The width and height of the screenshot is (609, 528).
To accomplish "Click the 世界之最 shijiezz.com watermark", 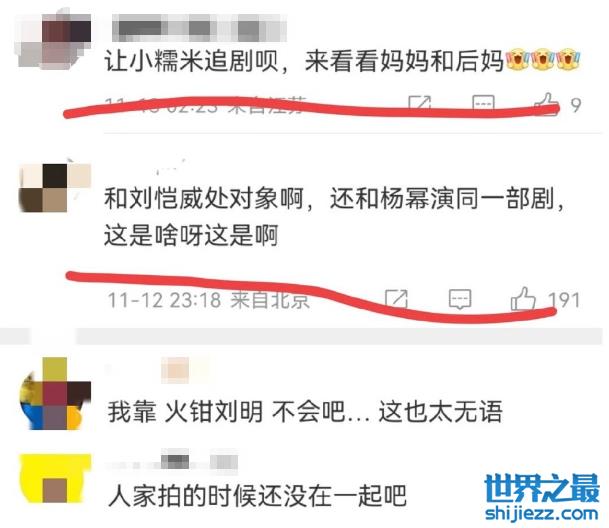I will 542,497.
